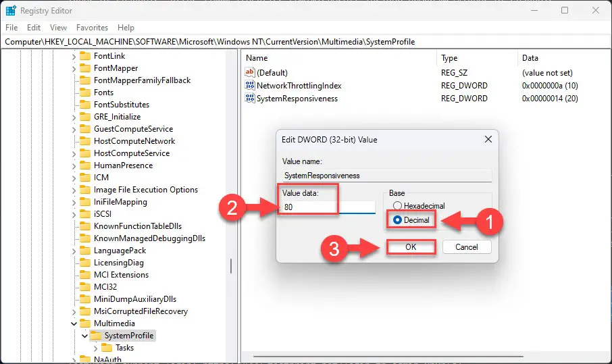Click the Multimedia folder icon
Viewport: 612px width, 364px height.
click(84, 323)
